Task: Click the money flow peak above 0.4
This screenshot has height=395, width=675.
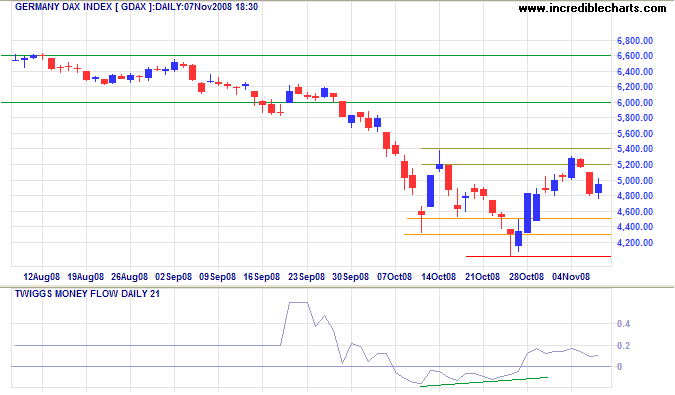Action: pyautogui.click(x=298, y=303)
